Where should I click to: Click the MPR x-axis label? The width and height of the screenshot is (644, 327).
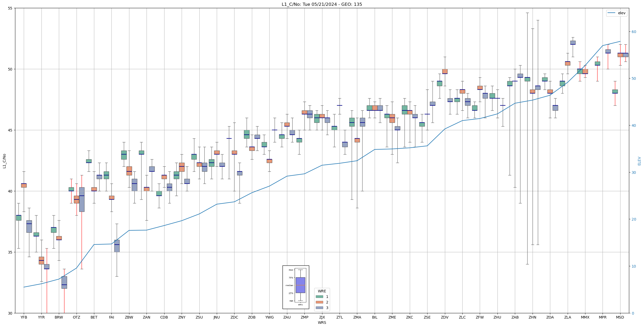[x=603, y=317]
